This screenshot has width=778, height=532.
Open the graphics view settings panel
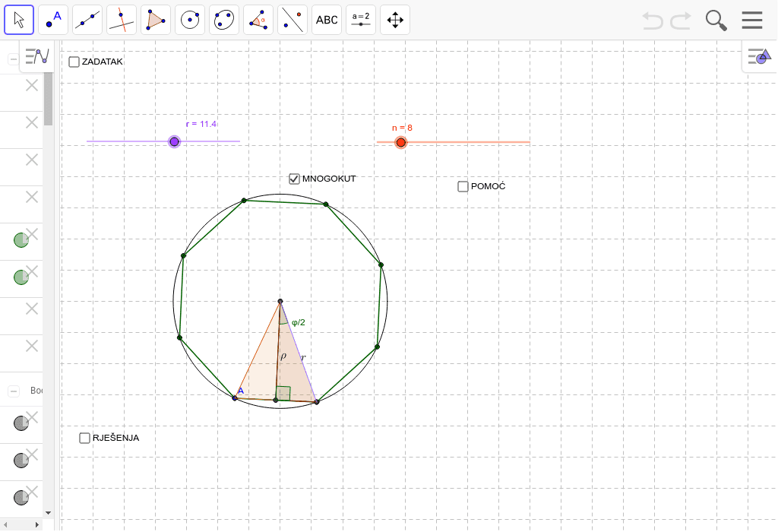tap(757, 55)
